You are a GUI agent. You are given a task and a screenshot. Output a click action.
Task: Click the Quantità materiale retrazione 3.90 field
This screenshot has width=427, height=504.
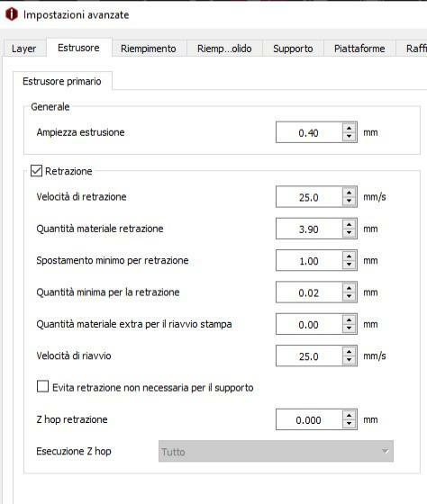click(309, 229)
